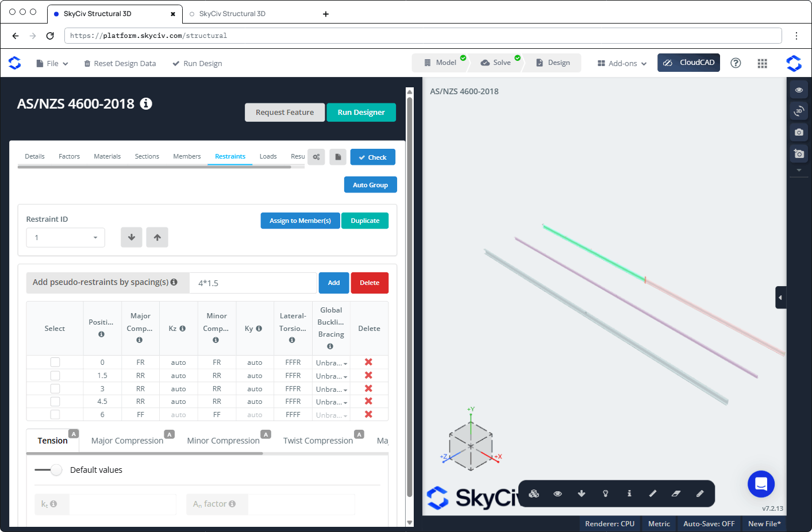The width and height of the screenshot is (812, 532).
Task: Switch to the Members tab
Action: click(187, 156)
